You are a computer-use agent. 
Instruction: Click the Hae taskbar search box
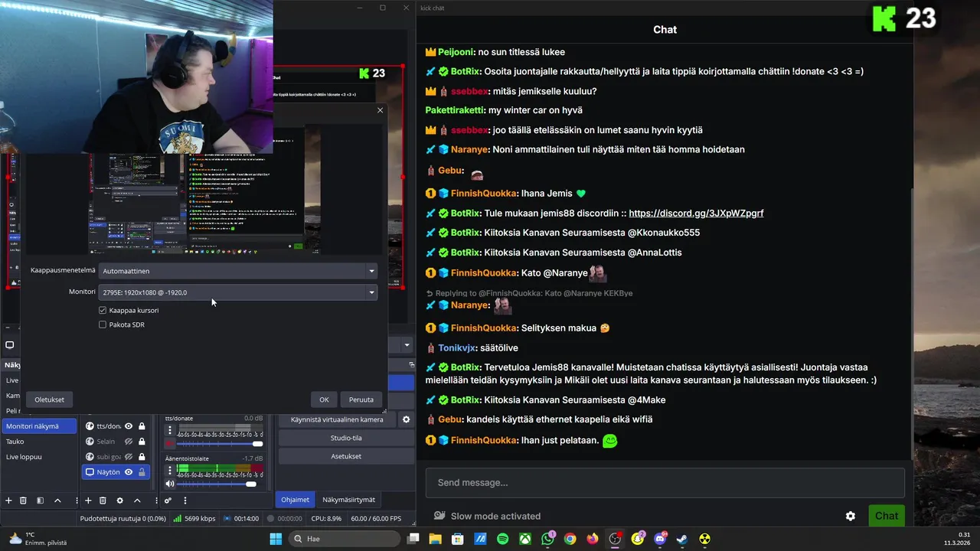pos(345,539)
